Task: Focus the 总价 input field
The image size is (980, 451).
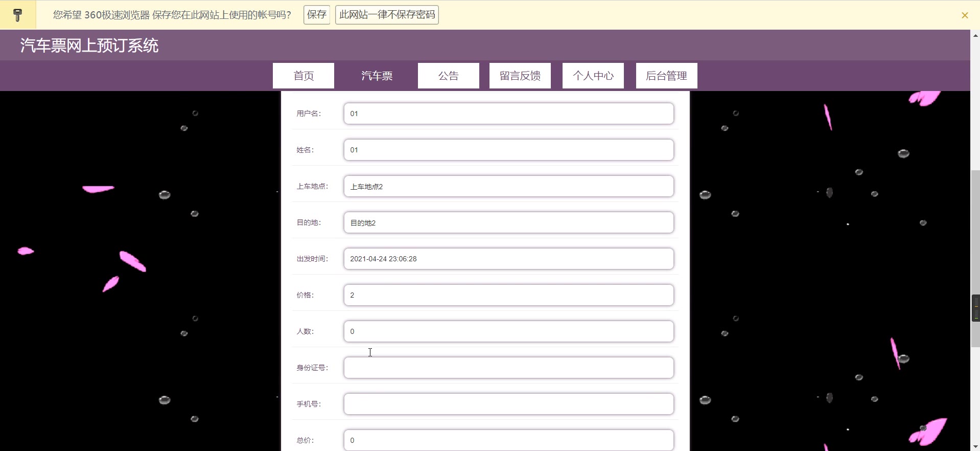Action: (x=509, y=440)
